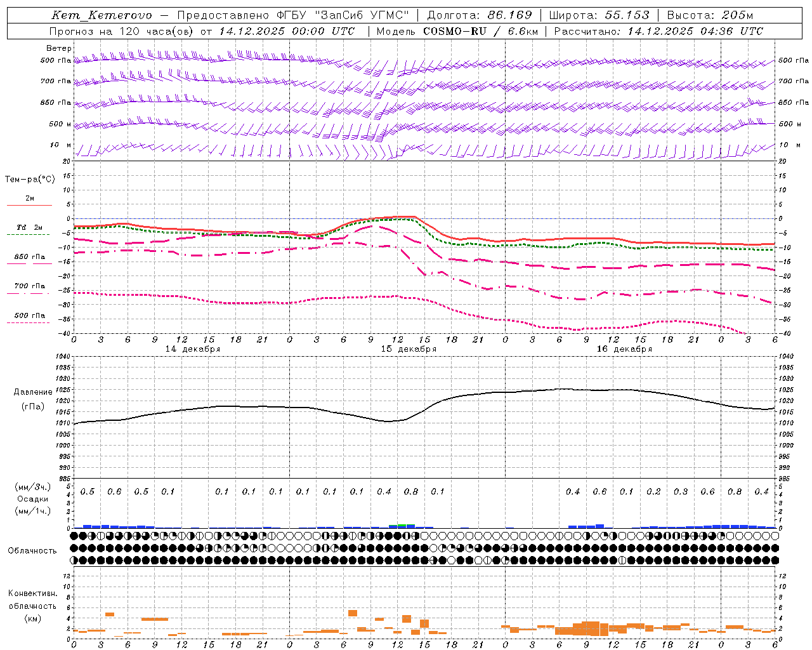Click the 'Прогноз на 120 часа(ов)' forecast text
The height and width of the screenshot is (650, 812).
(122, 31)
